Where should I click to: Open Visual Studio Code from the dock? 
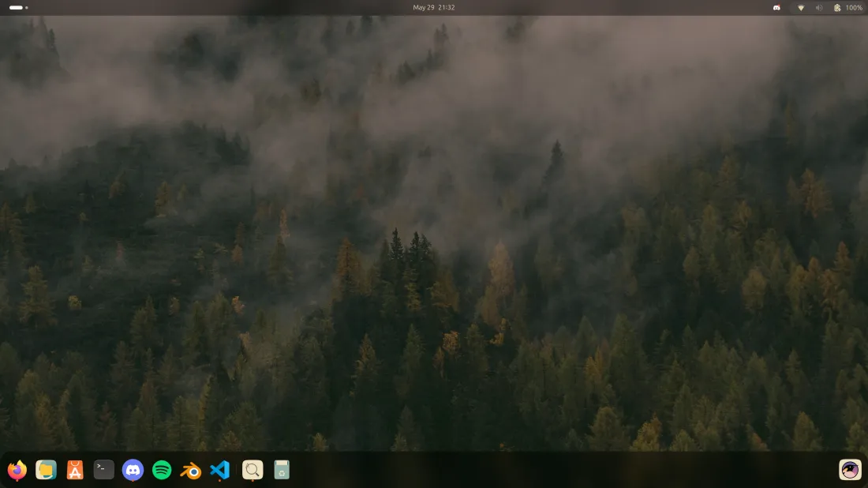(x=220, y=471)
